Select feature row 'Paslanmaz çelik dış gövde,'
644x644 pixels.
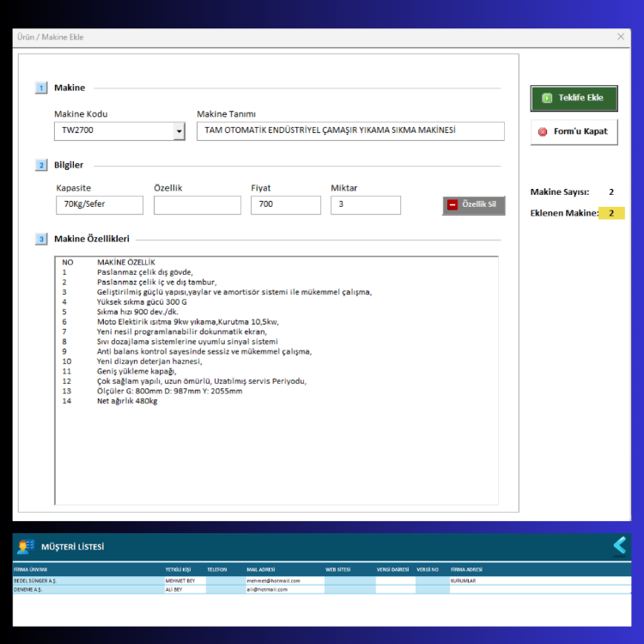click(276, 272)
